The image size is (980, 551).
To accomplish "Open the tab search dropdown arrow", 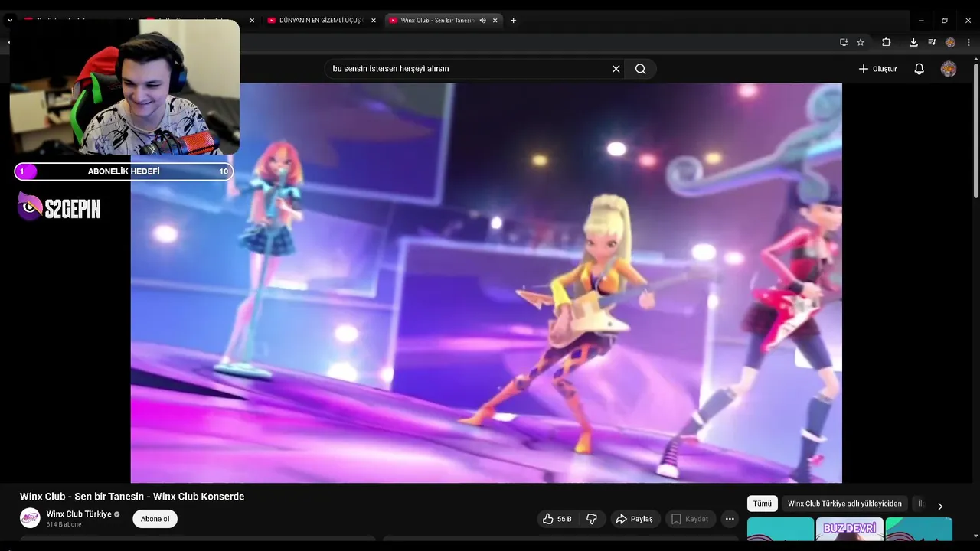I will (10, 21).
